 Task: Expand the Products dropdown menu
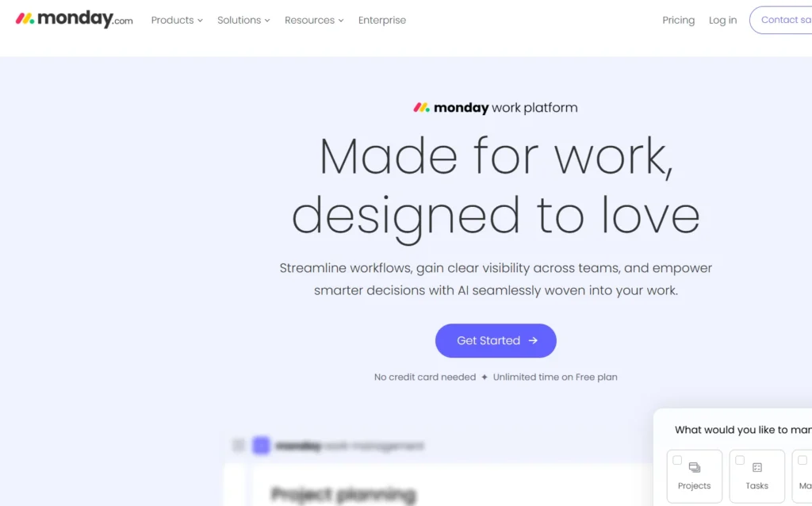(177, 21)
